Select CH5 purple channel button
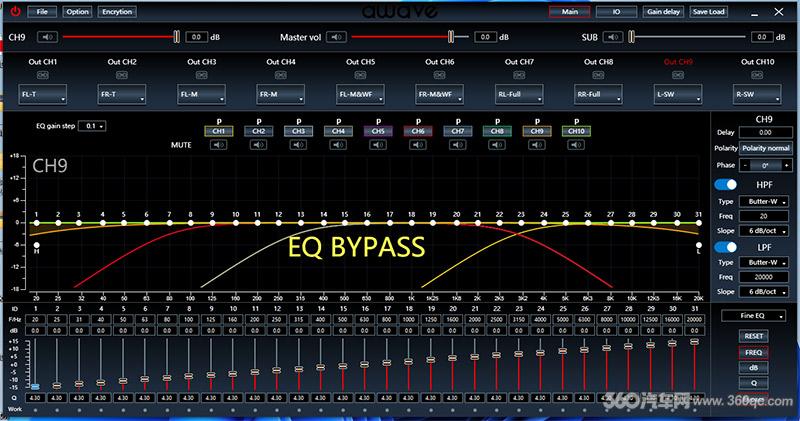Image resolution: width=800 pixels, height=421 pixels. tap(378, 131)
